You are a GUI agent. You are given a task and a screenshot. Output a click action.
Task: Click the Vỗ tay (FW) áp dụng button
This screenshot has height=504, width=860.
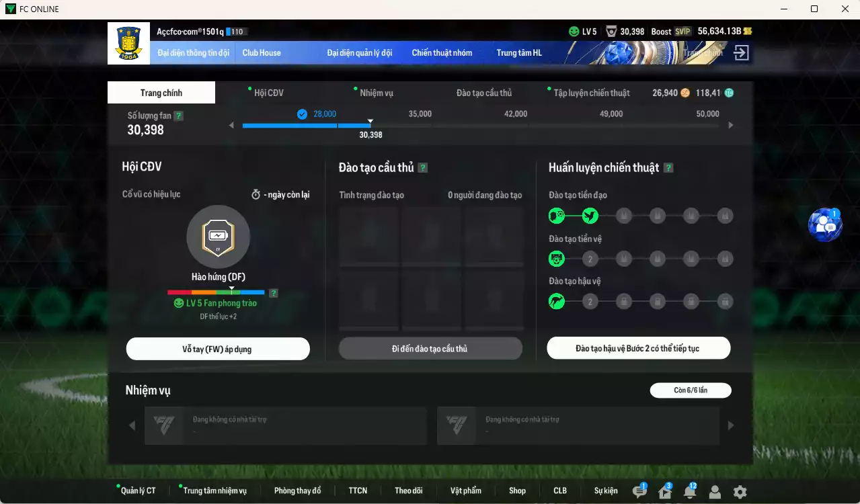click(x=218, y=348)
